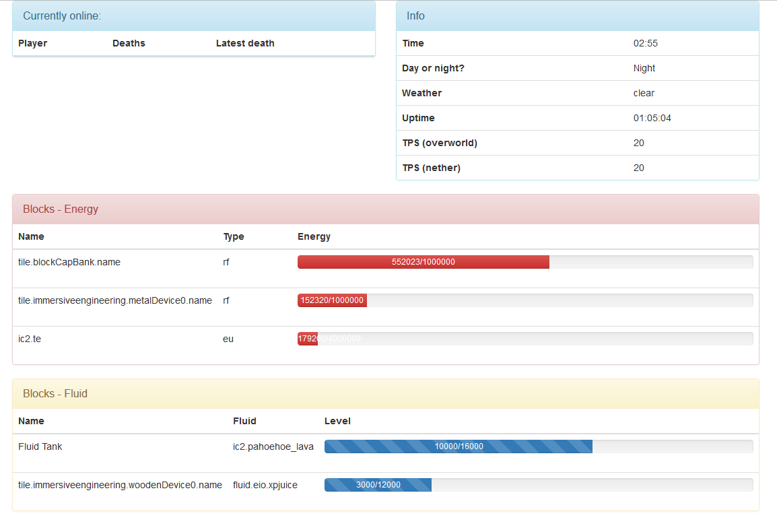Select the tile.blockCapBank.name row label
This screenshot has width=777, height=532.
[69, 262]
